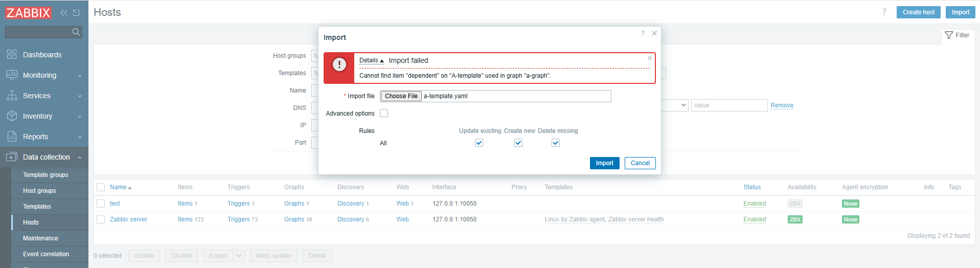
Task: Click the Filter funnel icon
Action: pyautogui.click(x=949, y=35)
